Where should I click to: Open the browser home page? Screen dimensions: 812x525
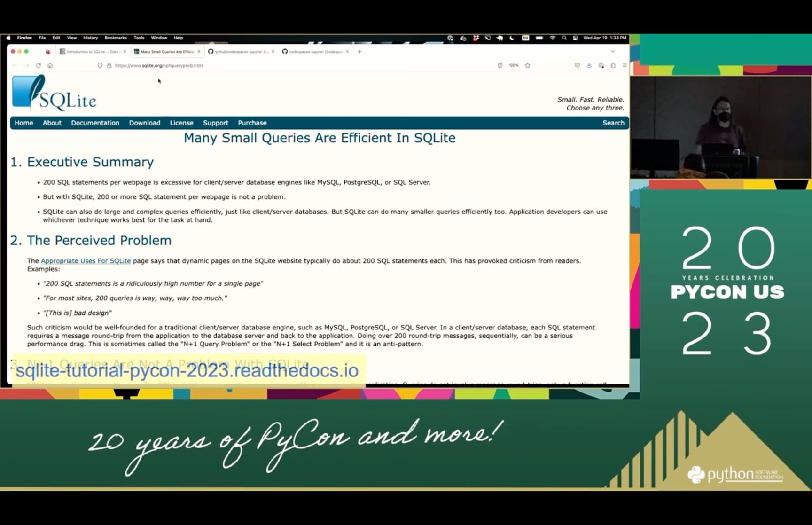point(50,65)
